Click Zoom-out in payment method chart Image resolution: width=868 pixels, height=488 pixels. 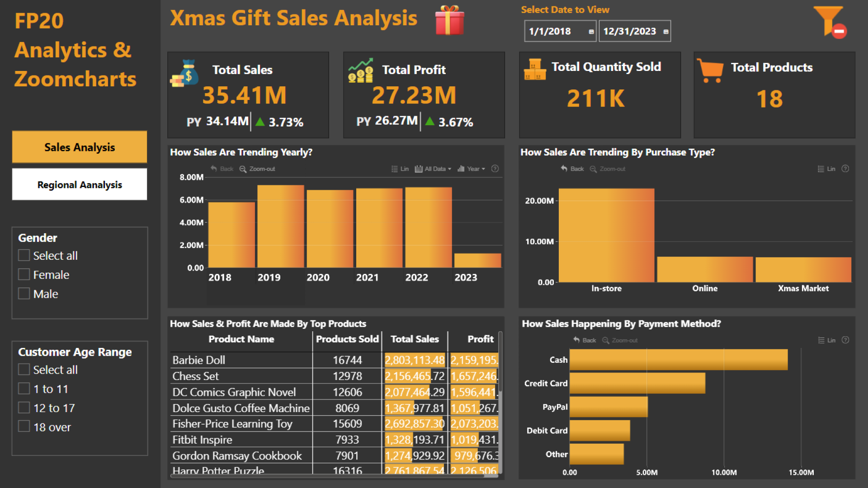(x=620, y=340)
